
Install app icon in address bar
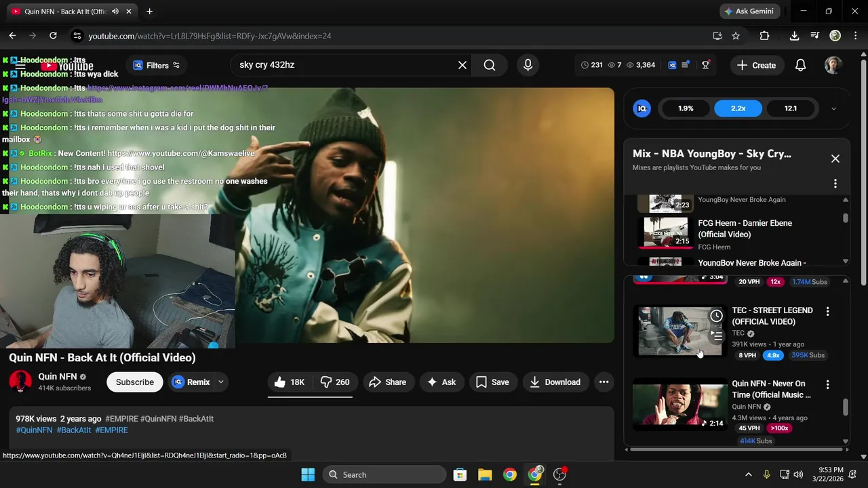[x=717, y=36]
